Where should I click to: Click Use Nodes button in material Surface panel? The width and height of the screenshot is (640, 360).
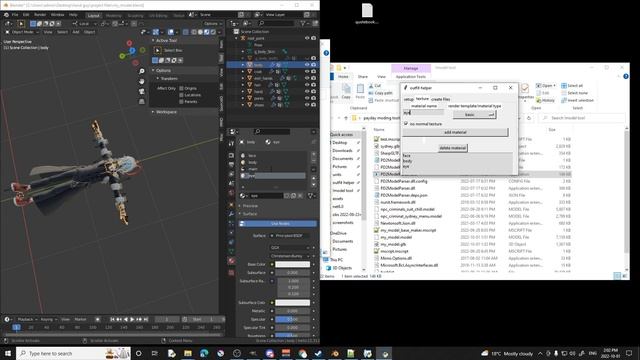pos(278,223)
